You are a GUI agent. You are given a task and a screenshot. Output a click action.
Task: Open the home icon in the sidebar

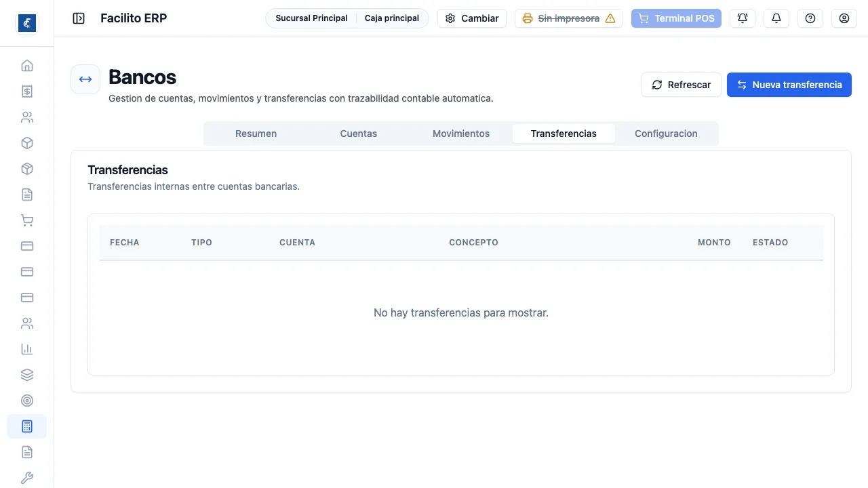click(27, 66)
